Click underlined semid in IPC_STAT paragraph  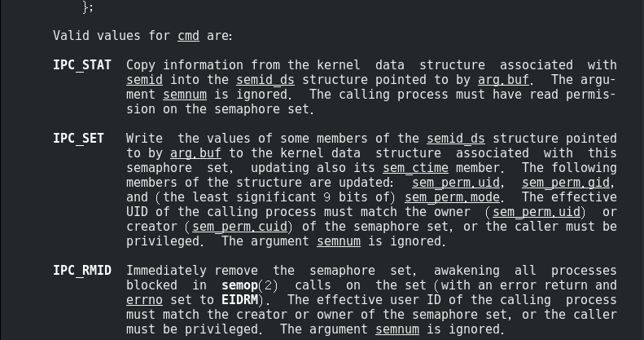click(x=144, y=80)
